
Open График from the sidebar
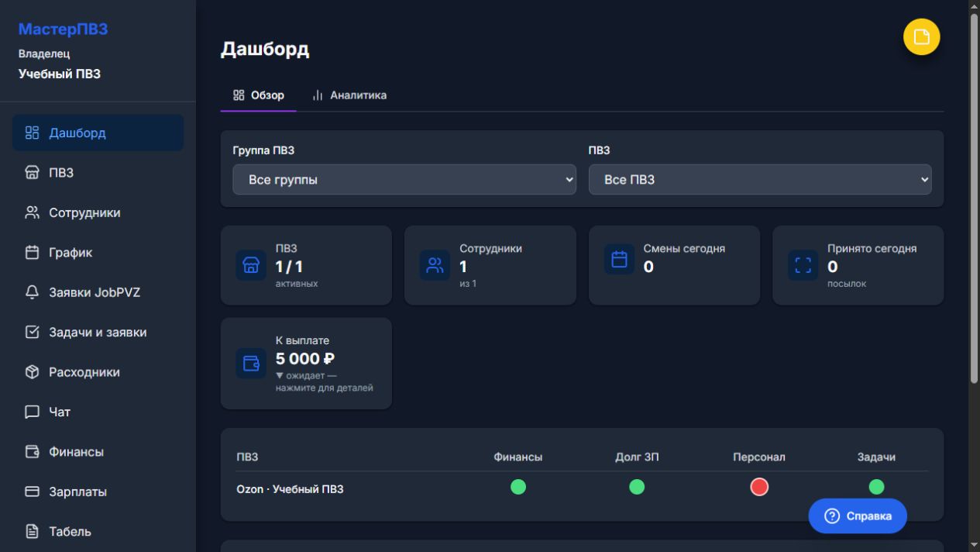[x=98, y=253]
